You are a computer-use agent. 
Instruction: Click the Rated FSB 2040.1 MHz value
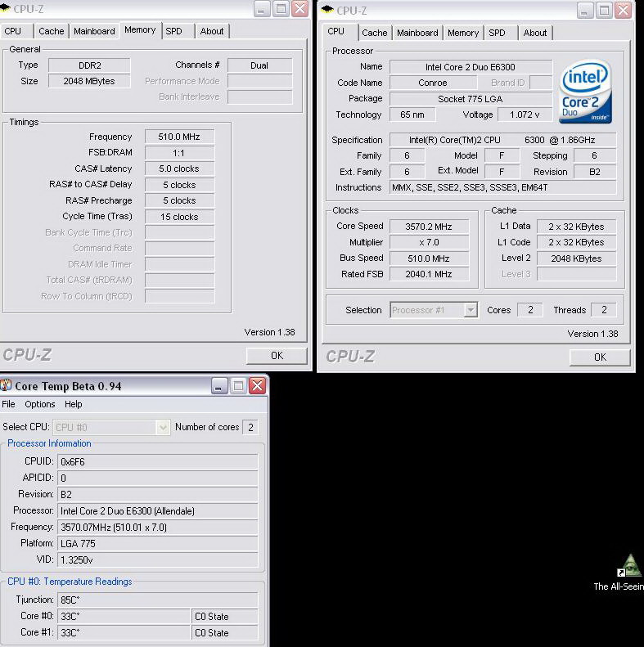coord(429,274)
